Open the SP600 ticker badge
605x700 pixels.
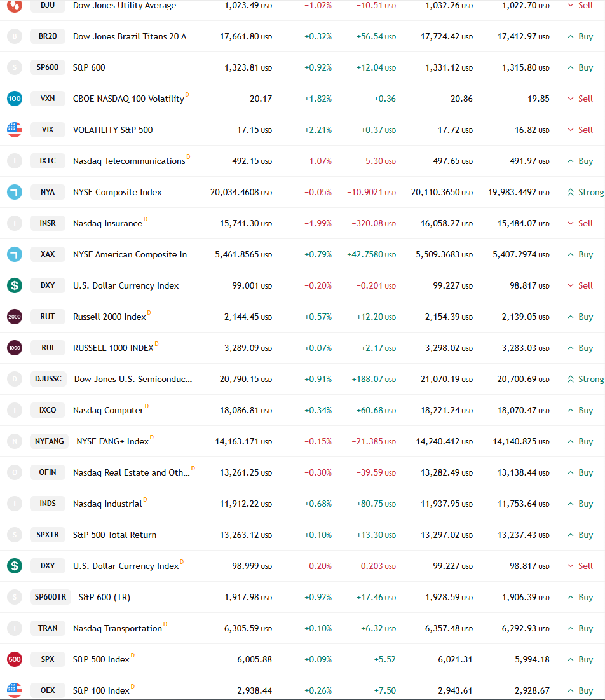(x=48, y=67)
